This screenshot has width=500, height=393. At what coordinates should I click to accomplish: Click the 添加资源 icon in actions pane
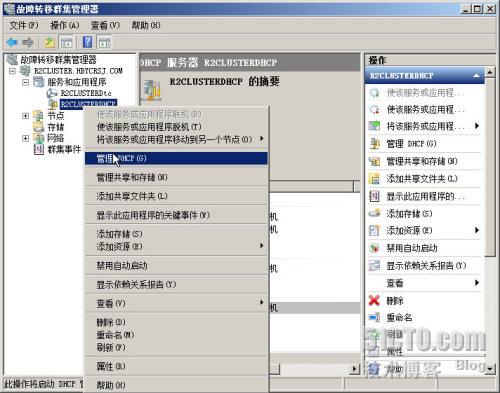pyautogui.click(x=375, y=231)
